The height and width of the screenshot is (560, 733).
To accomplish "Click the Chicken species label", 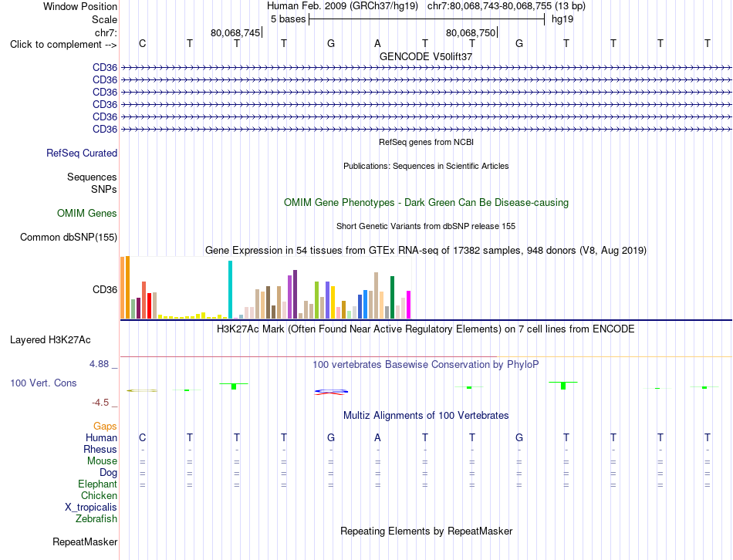I will pyautogui.click(x=99, y=495).
